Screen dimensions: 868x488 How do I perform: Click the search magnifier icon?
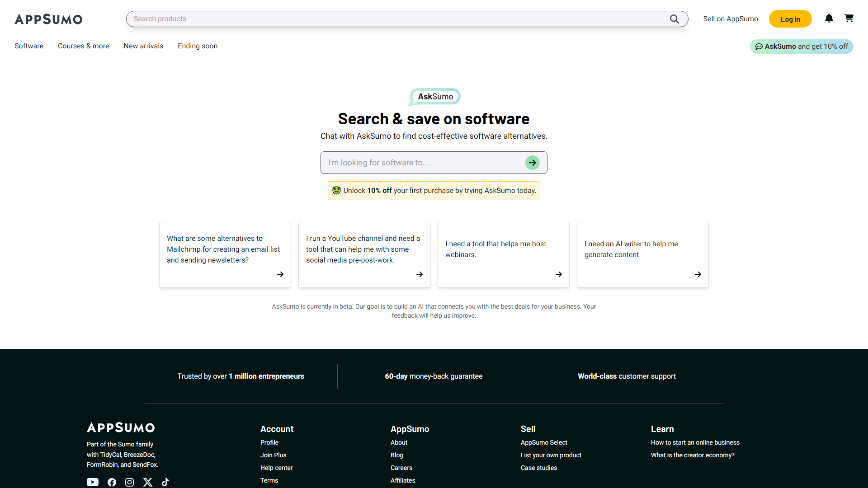674,19
